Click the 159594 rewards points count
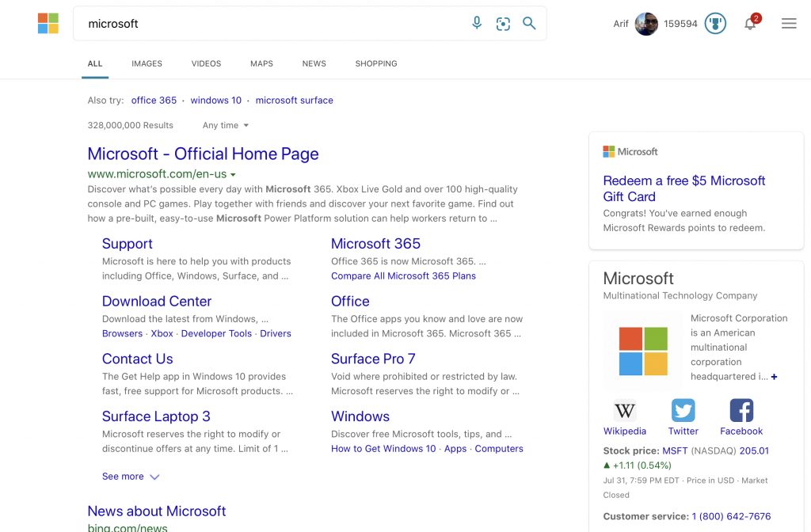 coord(680,24)
